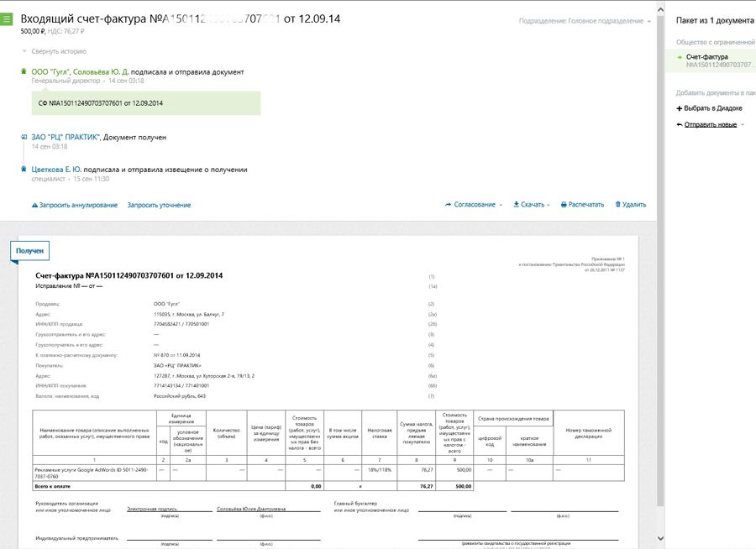Click ООО "Гугл" sender link
Viewport: 756px width, 549px height.
coord(50,72)
